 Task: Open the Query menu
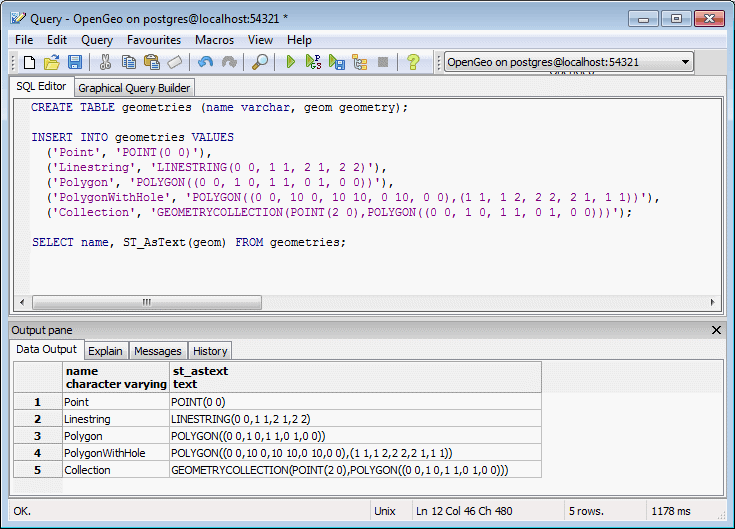point(97,40)
